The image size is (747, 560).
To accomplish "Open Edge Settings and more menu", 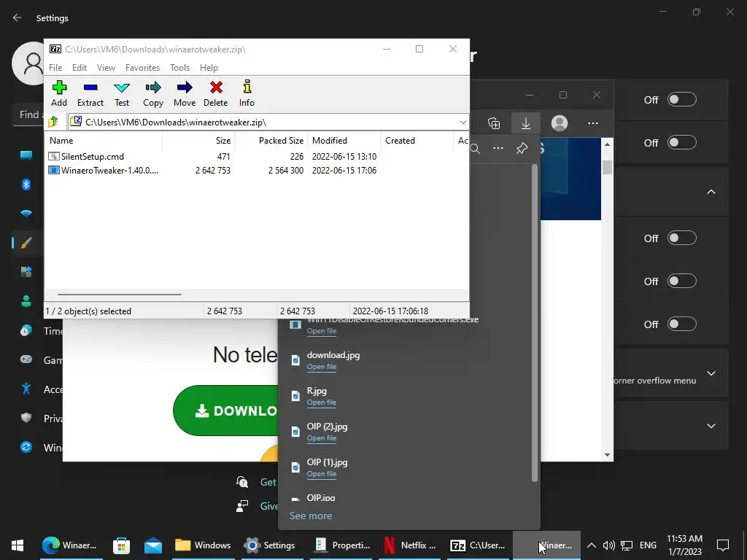I will [x=592, y=123].
